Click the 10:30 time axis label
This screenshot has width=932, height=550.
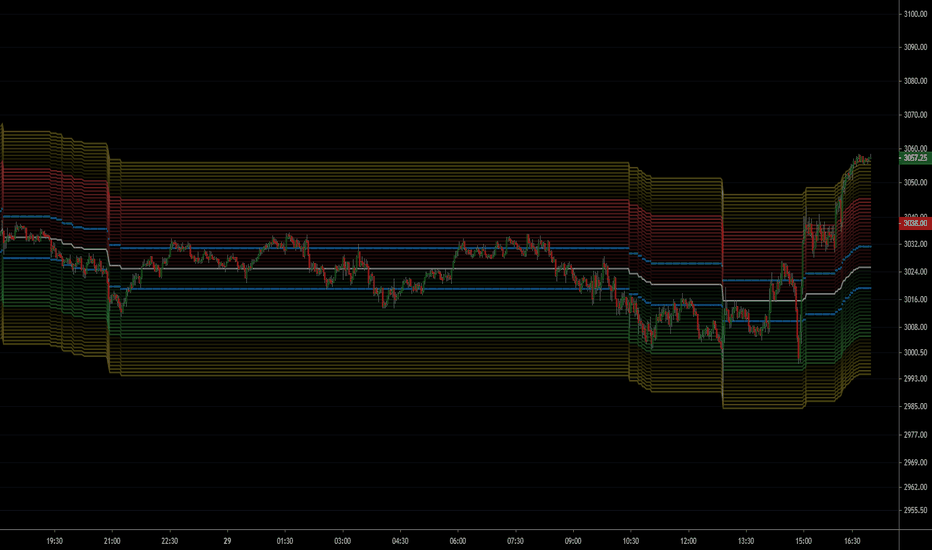(x=631, y=541)
